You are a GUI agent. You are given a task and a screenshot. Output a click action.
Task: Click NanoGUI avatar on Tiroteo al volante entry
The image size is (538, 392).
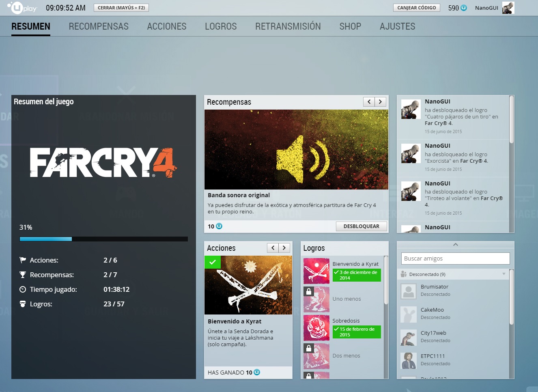click(x=411, y=191)
